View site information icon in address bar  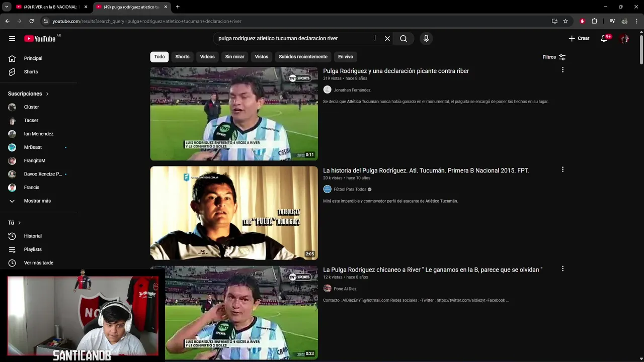click(x=46, y=21)
